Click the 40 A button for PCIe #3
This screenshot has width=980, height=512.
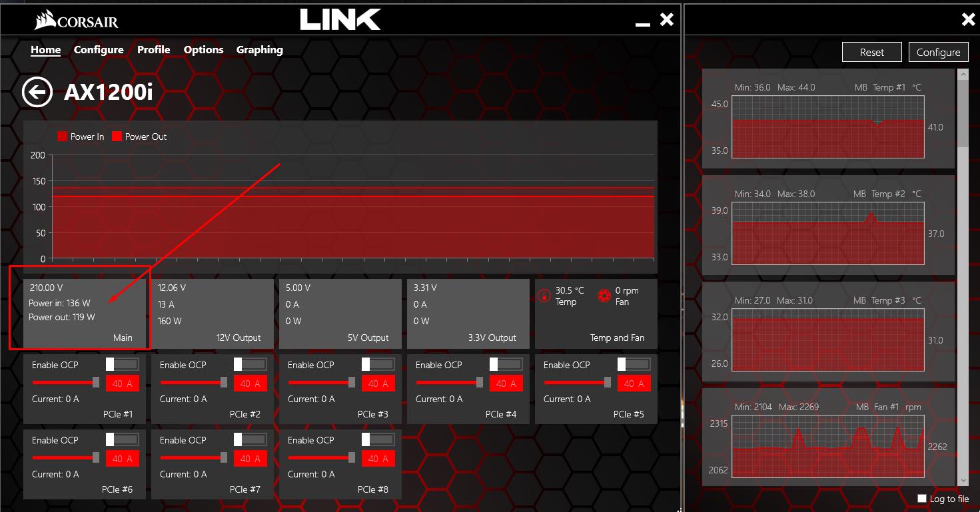pyautogui.click(x=378, y=383)
